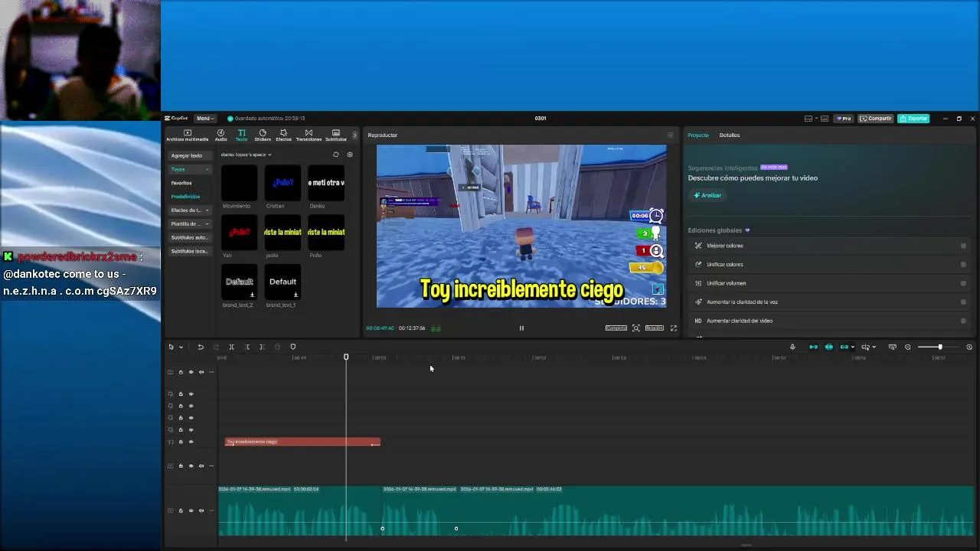Hide the text track with eye icon
Image resolution: width=980 pixels, height=551 pixels.
(191, 442)
